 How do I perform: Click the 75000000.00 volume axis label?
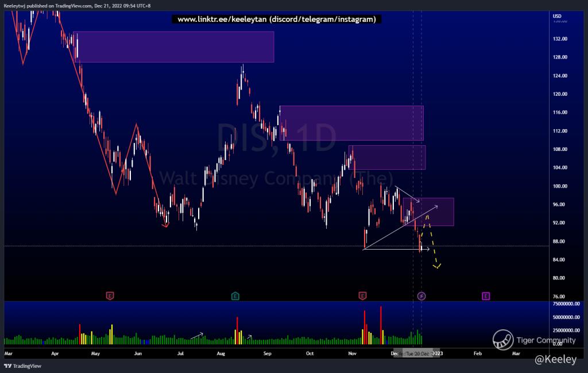(566, 304)
